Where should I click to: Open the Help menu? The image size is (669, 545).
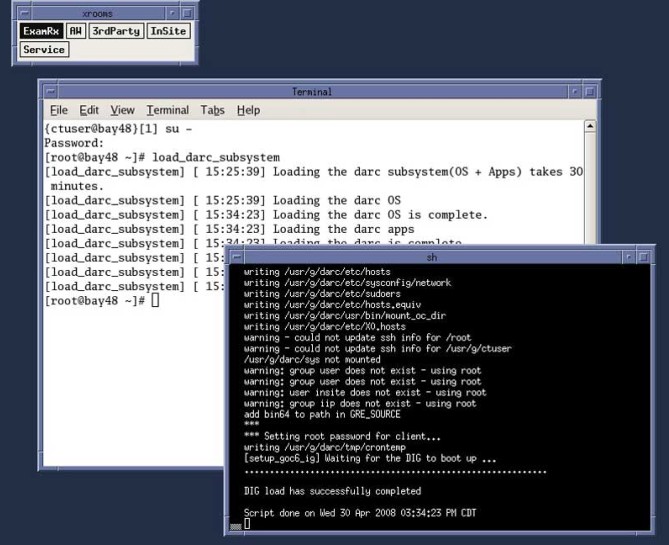248,110
